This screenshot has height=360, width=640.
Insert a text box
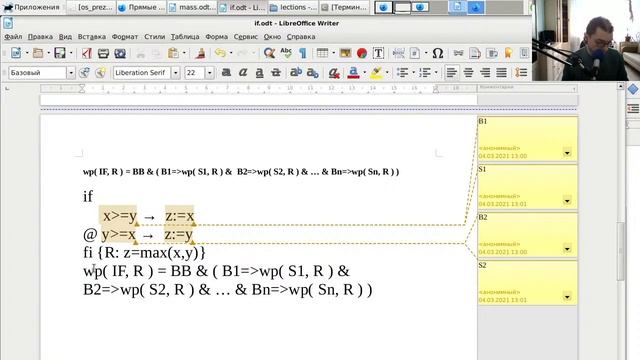coord(378,53)
